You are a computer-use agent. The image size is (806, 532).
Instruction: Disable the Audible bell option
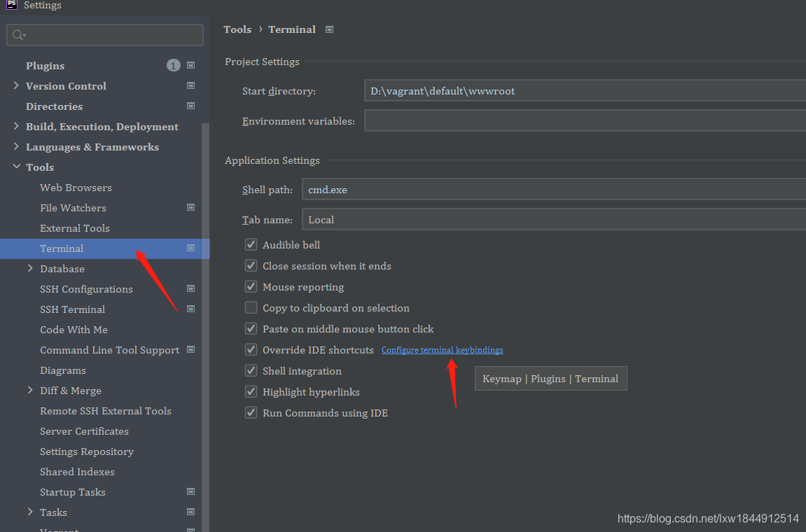251,244
